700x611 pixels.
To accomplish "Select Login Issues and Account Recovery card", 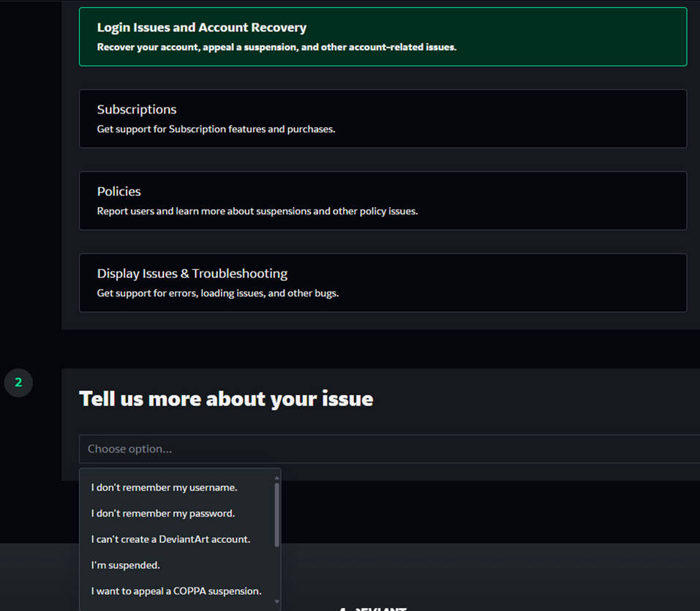I will 383,37.
